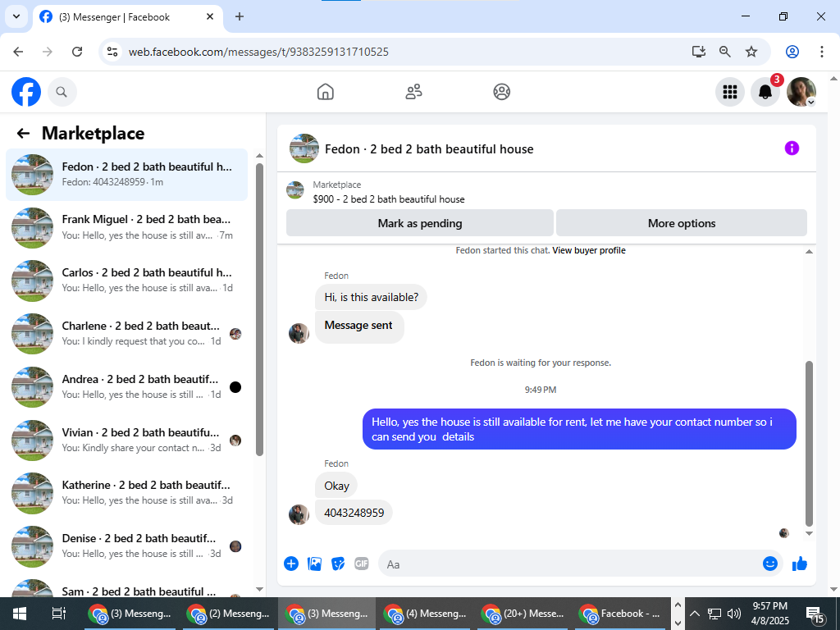
Task: Click the message input field Aa
Action: click(x=569, y=564)
